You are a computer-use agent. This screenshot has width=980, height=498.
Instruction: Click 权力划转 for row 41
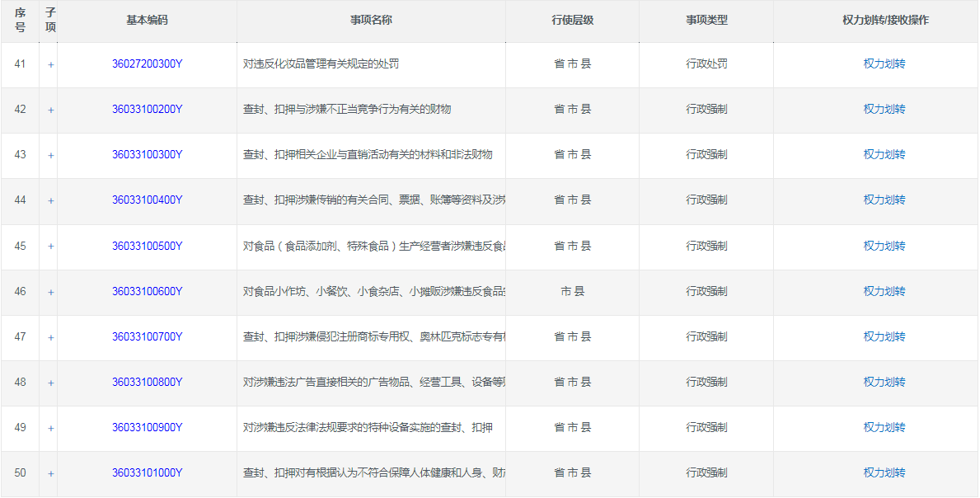[x=884, y=63]
